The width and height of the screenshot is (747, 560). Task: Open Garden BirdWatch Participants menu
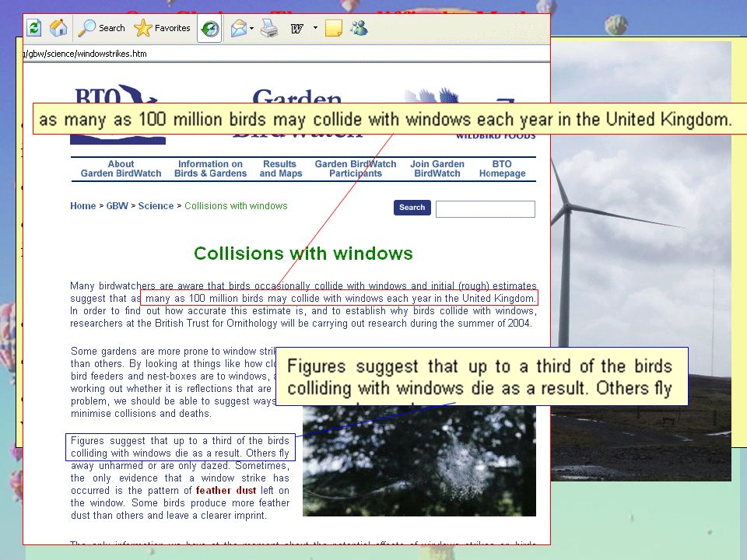[356, 169]
